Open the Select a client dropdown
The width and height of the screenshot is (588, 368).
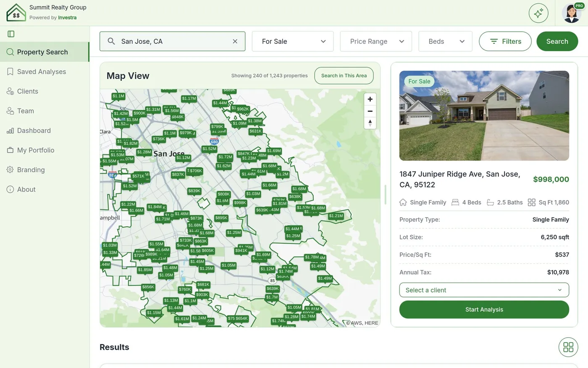pyautogui.click(x=484, y=290)
